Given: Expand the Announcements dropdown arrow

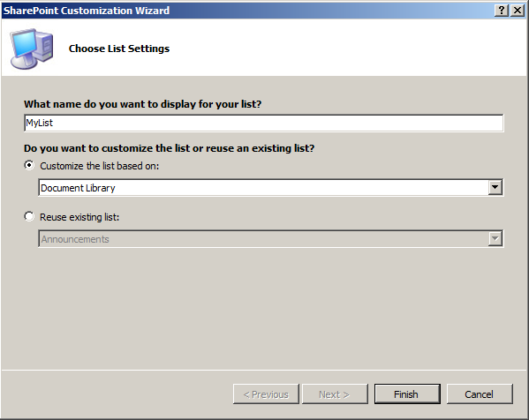Looking at the screenshot, I should [x=495, y=238].
